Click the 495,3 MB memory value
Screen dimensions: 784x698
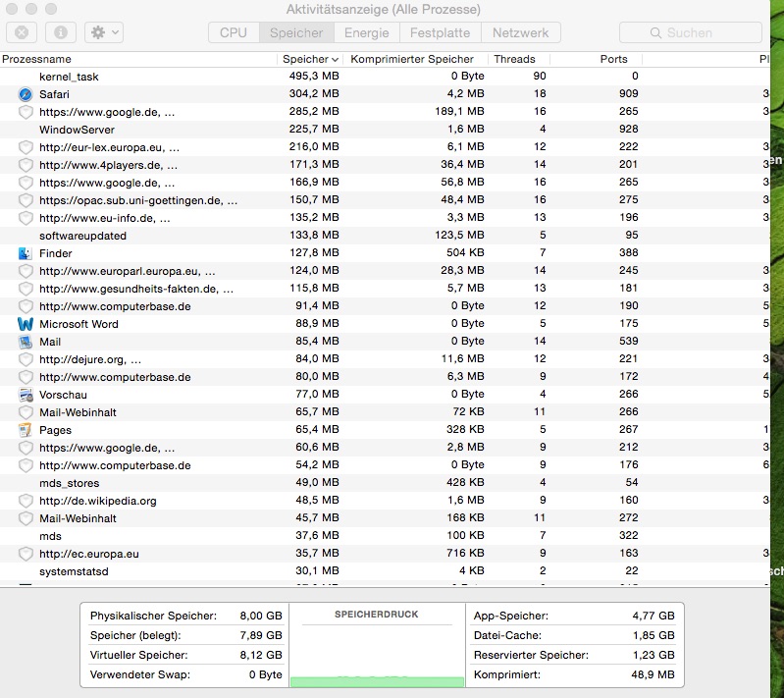[314, 76]
